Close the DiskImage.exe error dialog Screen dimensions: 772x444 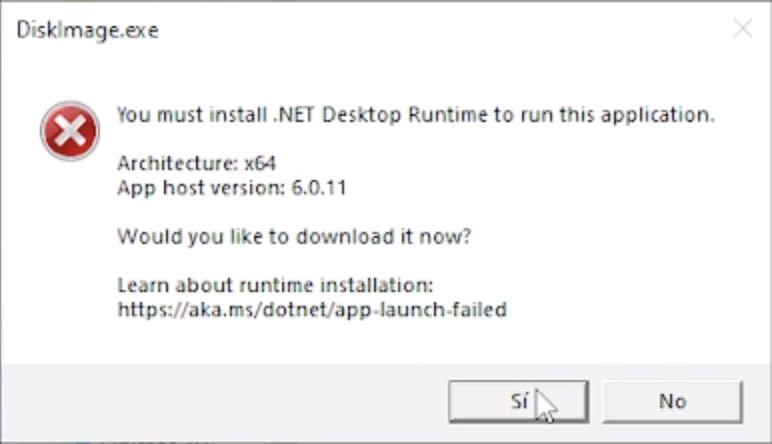coord(743,29)
